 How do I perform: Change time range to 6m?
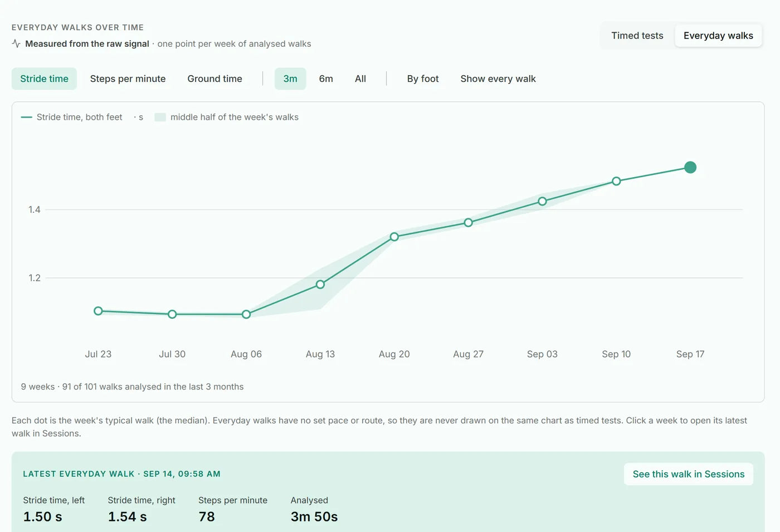326,79
